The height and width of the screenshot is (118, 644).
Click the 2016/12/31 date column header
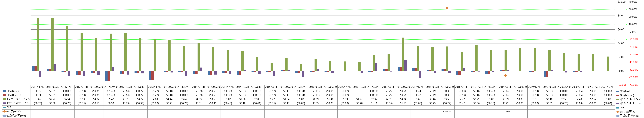coord(359,87)
